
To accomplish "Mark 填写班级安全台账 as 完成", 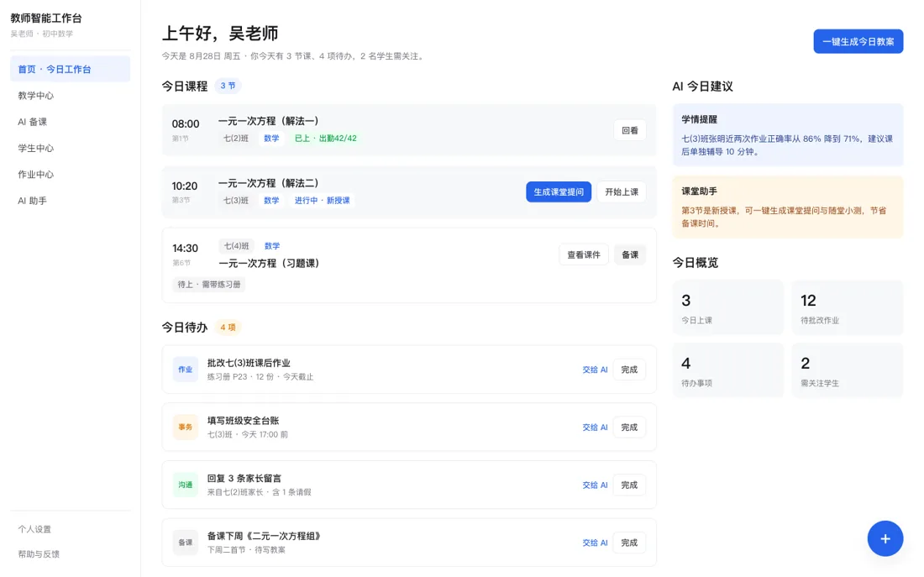I will (629, 428).
